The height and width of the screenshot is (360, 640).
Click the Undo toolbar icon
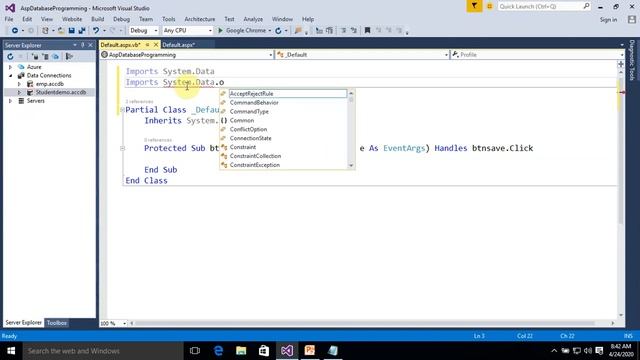click(96, 31)
